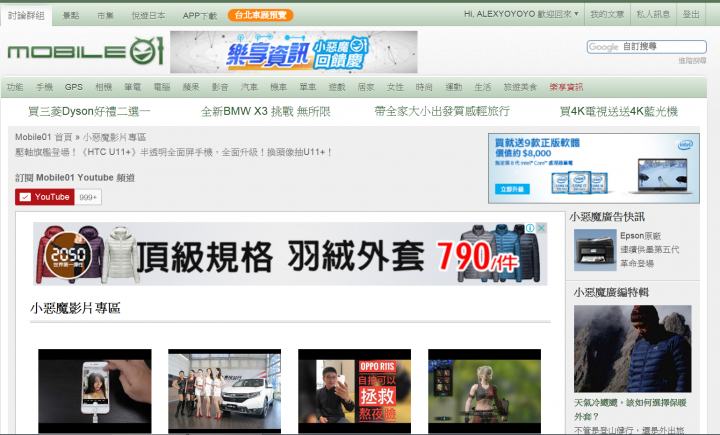Open the car show models video thumbnail
720x435 pixels.
(225, 391)
